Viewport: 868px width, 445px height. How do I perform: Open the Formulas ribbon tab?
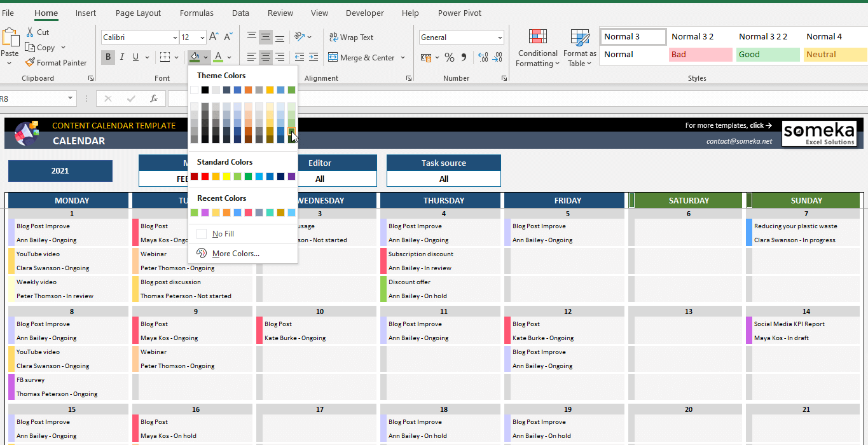pyautogui.click(x=196, y=13)
